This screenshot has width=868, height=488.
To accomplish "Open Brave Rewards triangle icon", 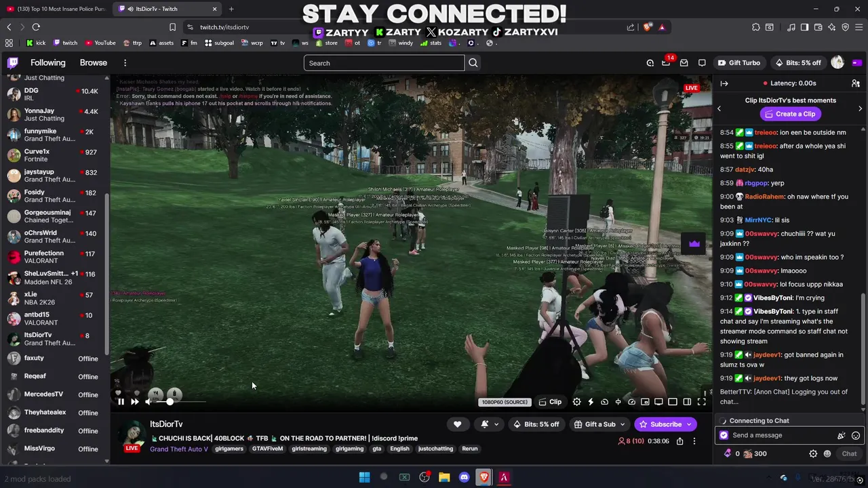I will [x=662, y=27].
